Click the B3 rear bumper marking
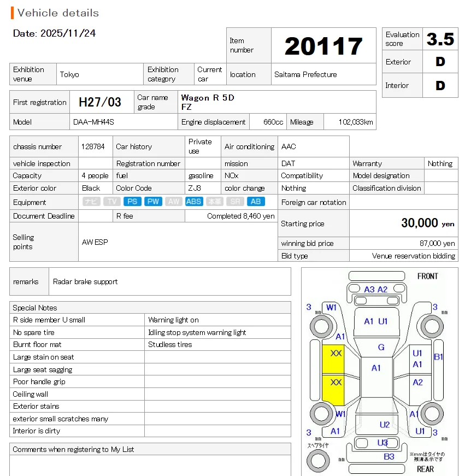The image size is (459, 476). pyautogui.click(x=389, y=456)
